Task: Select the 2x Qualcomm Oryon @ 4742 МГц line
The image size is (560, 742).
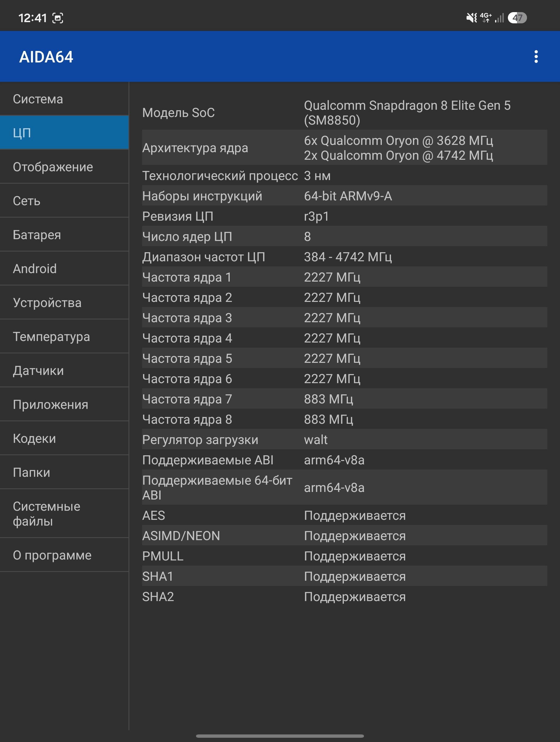Action: pyautogui.click(x=398, y=155)
